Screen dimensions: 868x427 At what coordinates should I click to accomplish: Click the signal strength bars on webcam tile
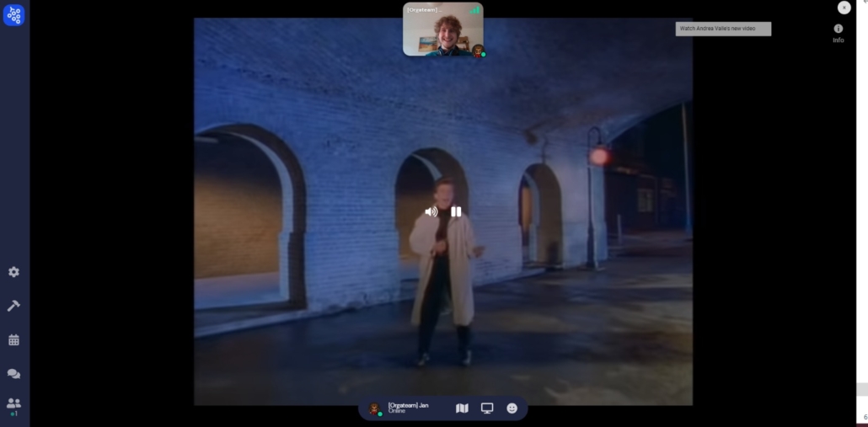(x=474, y=10)
